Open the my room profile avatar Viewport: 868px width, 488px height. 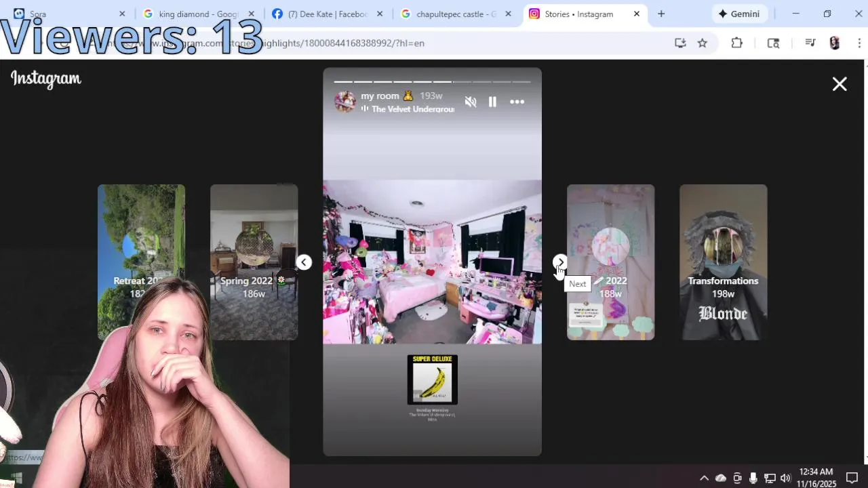click(345, 102)
